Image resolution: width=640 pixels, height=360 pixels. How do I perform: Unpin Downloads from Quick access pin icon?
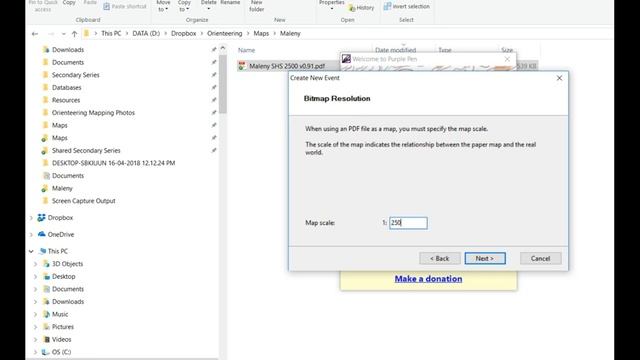click(214, 50)
